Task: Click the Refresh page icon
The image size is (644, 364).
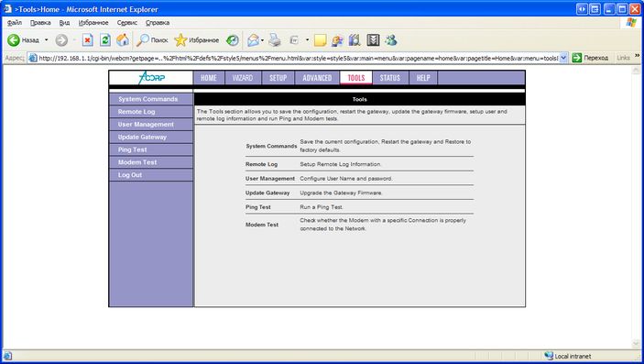Action: (105, 40)
